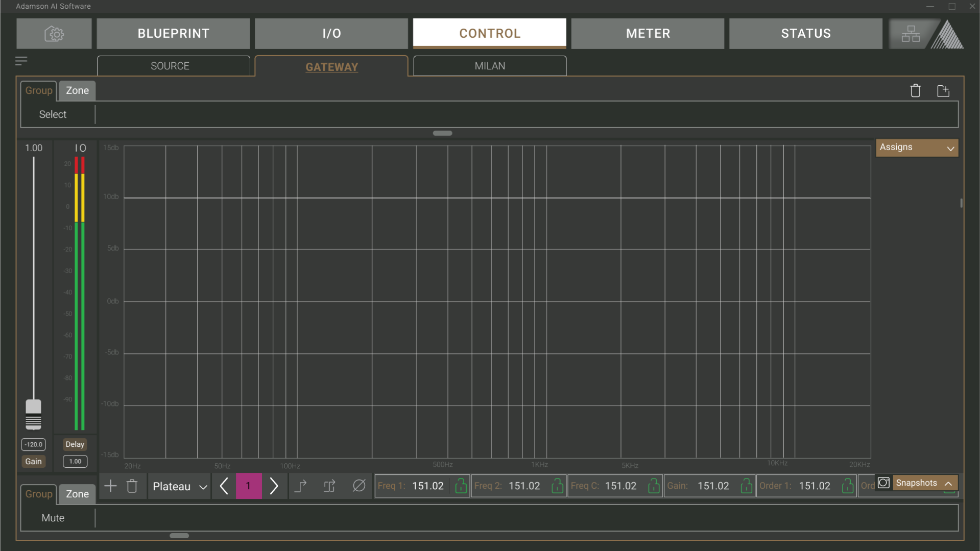
Task: Delete the EQ filter using trash icon
Action: click(132, 486)
